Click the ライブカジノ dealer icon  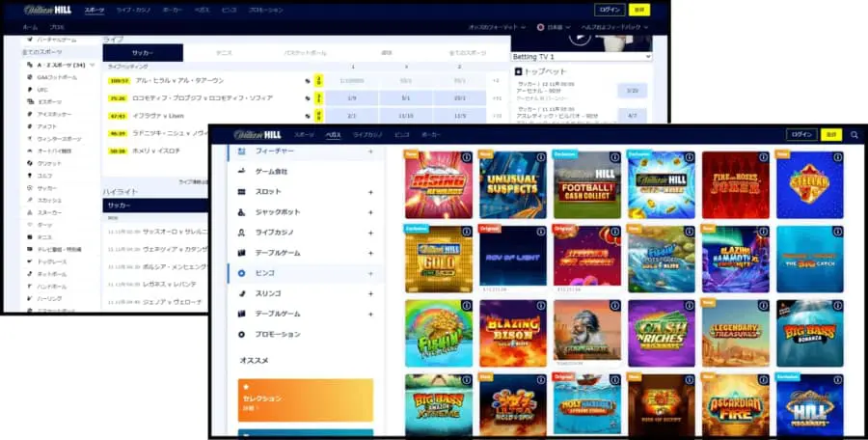coord(241,233)
